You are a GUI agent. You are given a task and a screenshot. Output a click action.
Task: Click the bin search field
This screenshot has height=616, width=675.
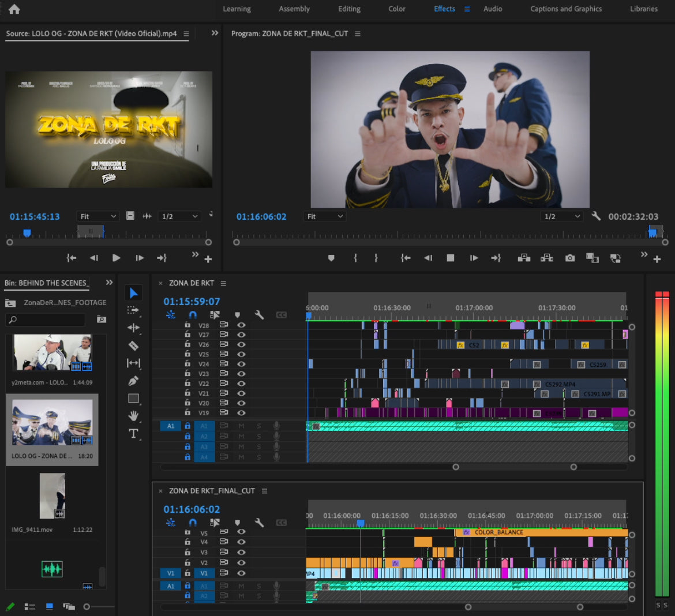point(45,320)
